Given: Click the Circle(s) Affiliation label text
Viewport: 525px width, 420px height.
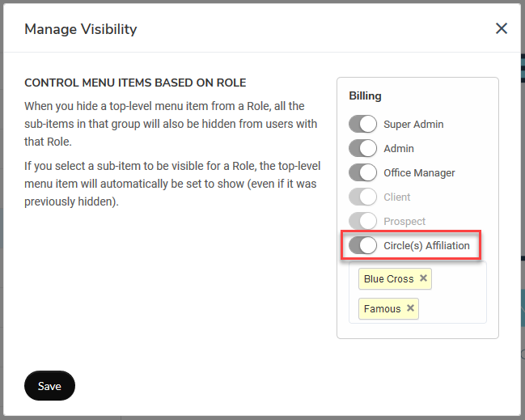Looking at the screenshot, I should tap(426, 245).
